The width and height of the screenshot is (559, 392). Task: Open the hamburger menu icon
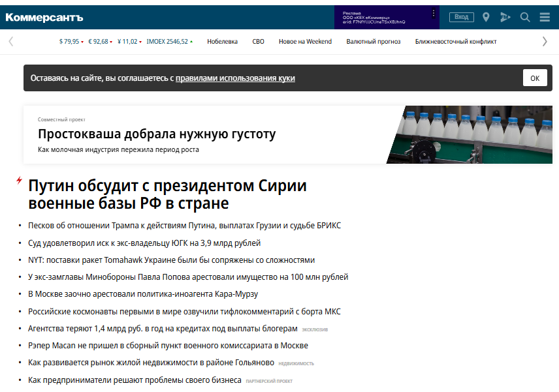tap(545, 17)
